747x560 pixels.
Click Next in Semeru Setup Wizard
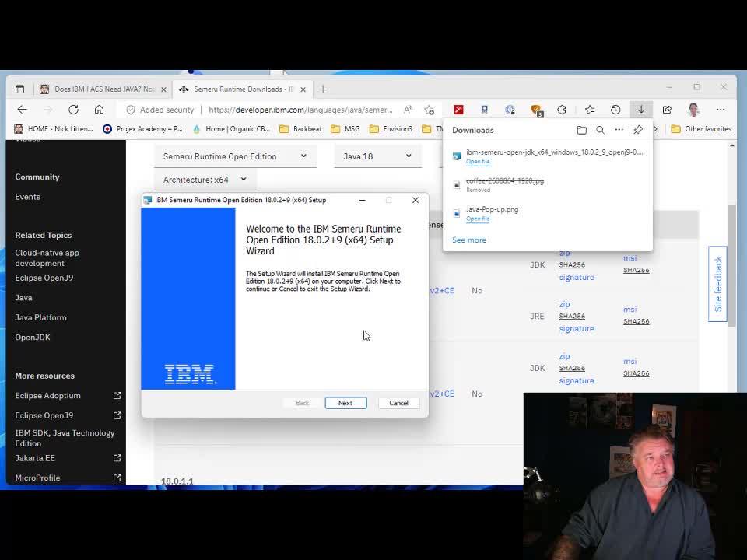(345, 403)
